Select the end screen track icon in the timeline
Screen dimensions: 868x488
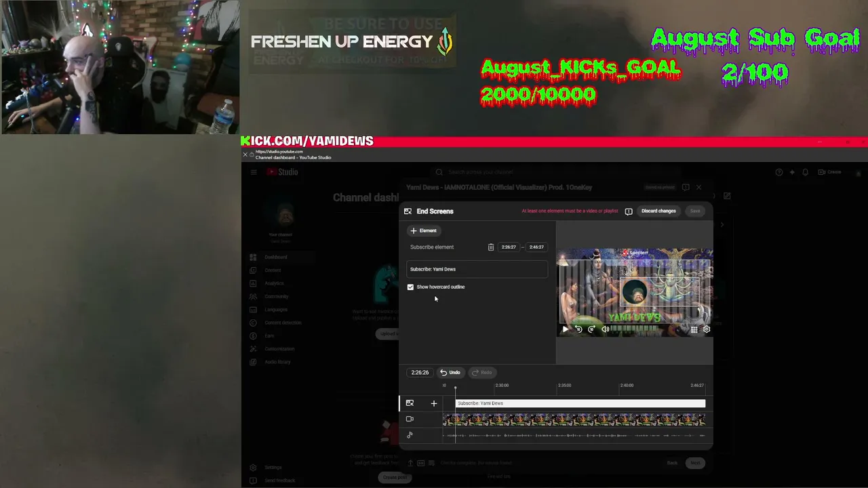point(410,403)
